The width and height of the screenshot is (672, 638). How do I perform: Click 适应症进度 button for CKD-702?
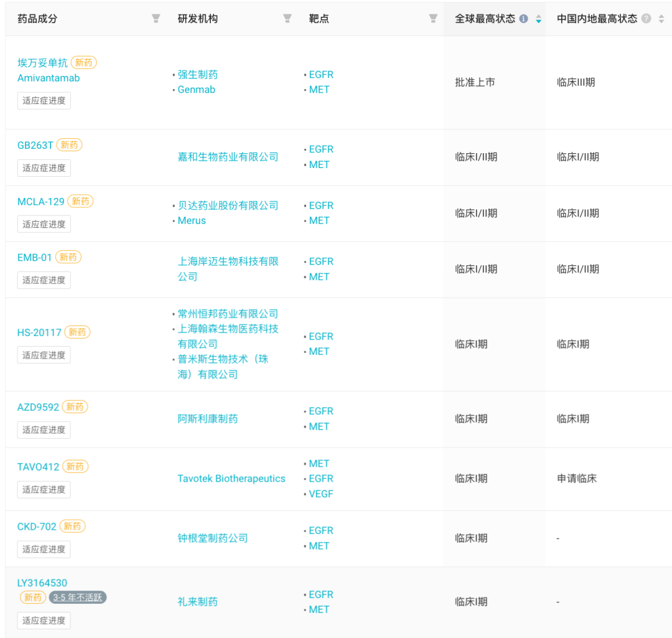44,549
